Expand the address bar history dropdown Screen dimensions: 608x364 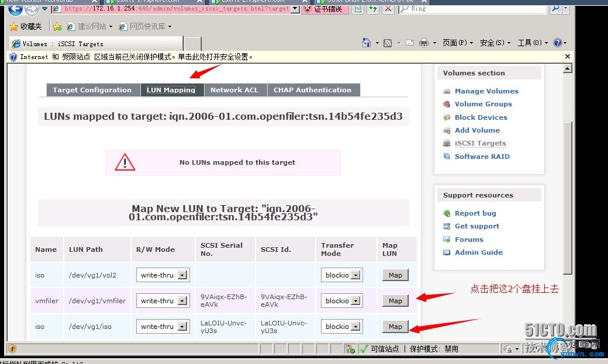point(295,9)
